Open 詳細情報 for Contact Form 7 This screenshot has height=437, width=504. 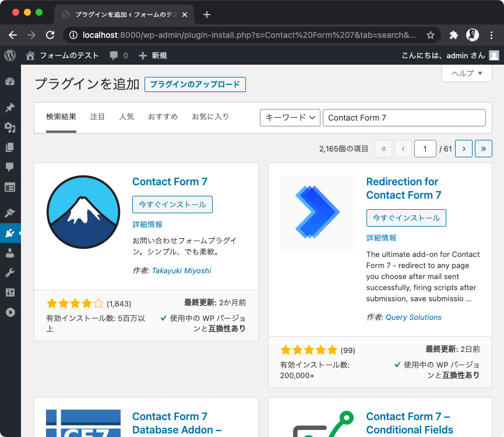tap(147, 224)
